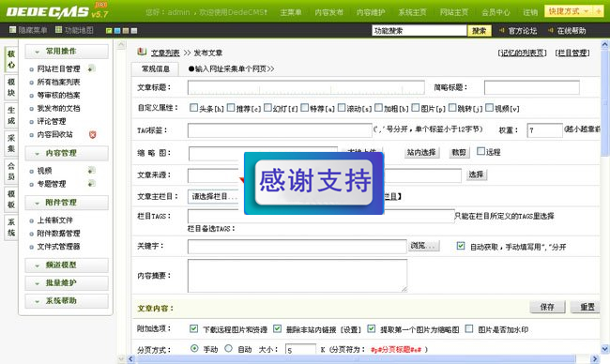610x364 pixels.
Task: Click the plus icon next to 快捷方式
Action: (599, 11)
